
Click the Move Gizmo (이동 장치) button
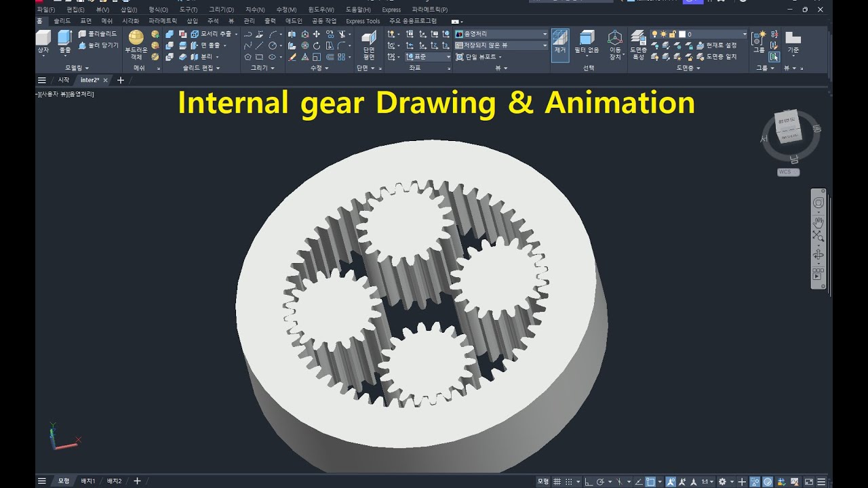tap(615, 45)
